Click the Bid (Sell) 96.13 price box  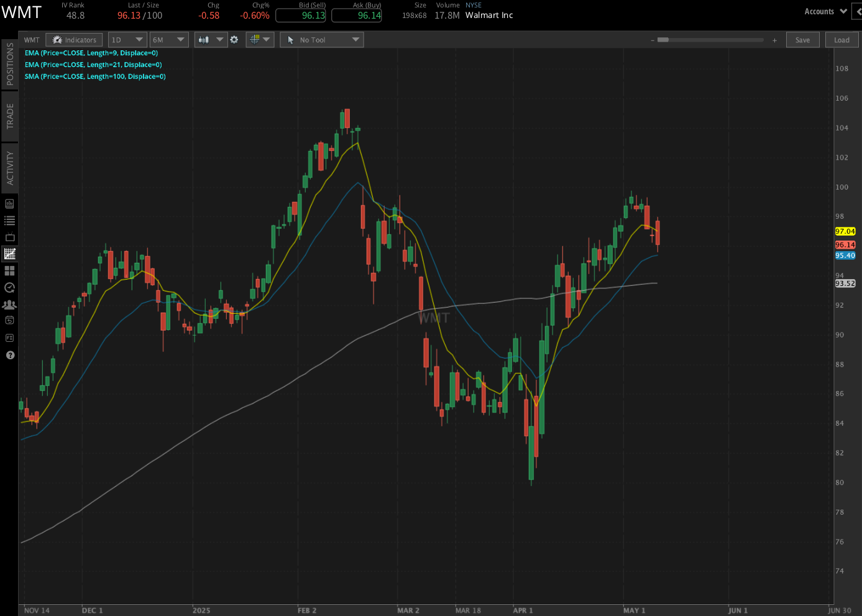click(x=301, y=16)
